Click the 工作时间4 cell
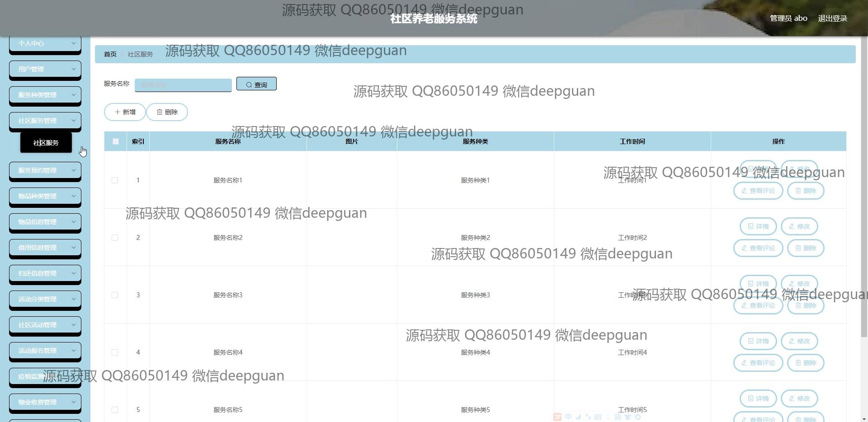868x422 pixels. pyautogui.click(x=632, y=352)
